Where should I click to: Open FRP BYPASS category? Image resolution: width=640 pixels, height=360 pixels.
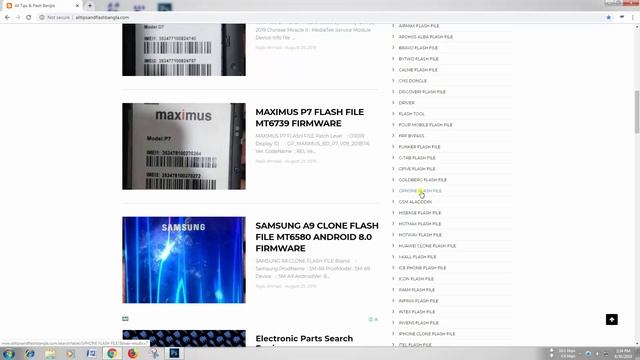pos(411,136)
